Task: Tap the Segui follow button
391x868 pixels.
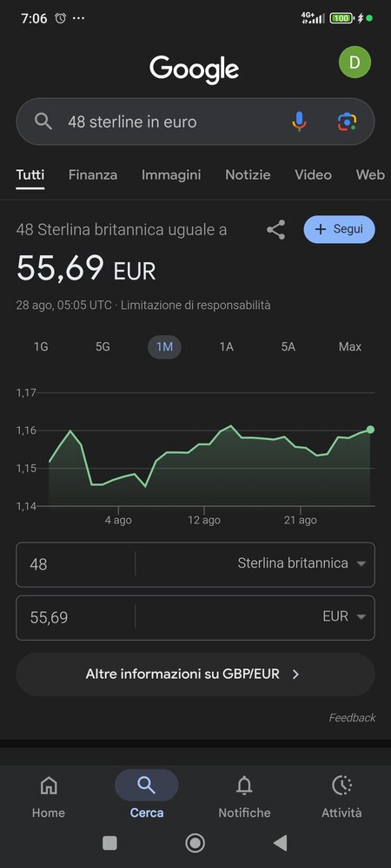Action: coord(340,230)
